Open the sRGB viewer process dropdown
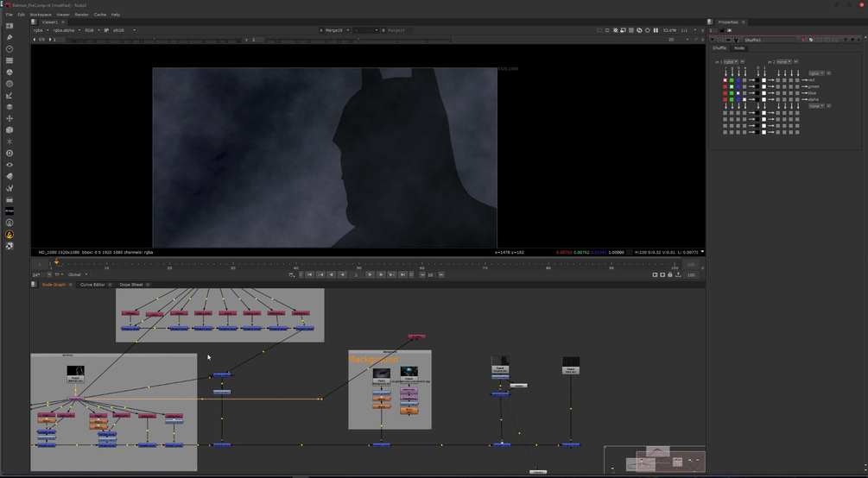 click(124, 30)
